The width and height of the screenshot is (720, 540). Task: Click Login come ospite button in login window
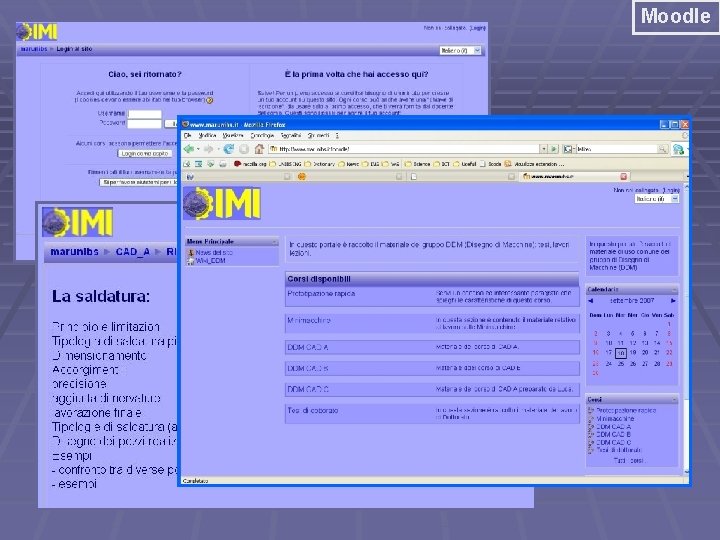[x=145, y=154]
